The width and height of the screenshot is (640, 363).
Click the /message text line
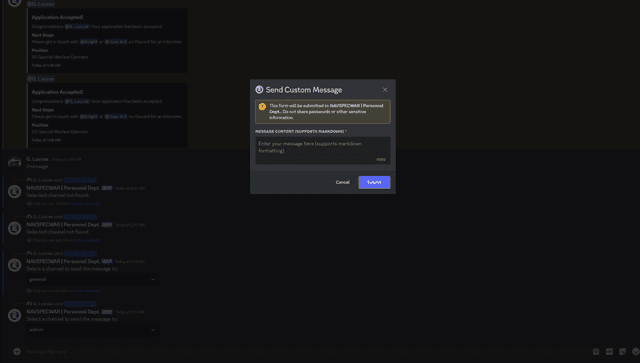[x=37, y=166]
